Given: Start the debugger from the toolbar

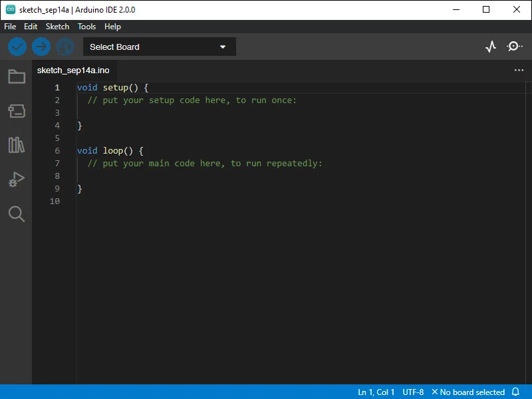Looking at the screenshot, I should 64,47.
